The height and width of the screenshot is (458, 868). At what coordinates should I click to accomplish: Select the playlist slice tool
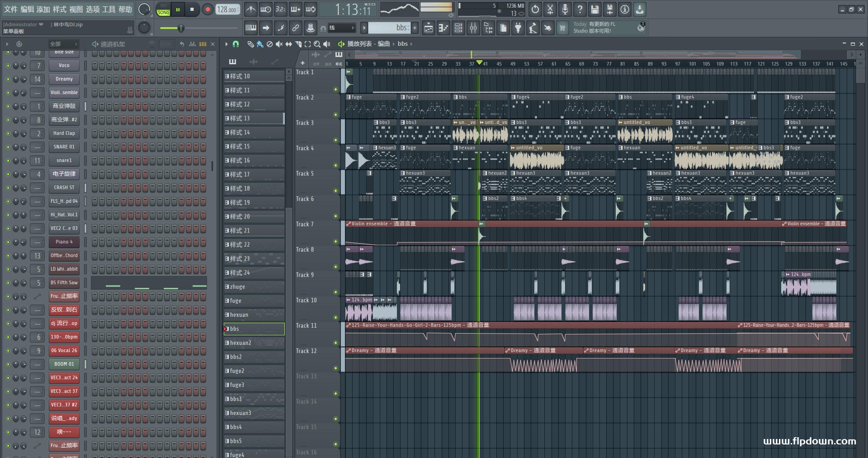pyautogui.click(x=298, y=44)
